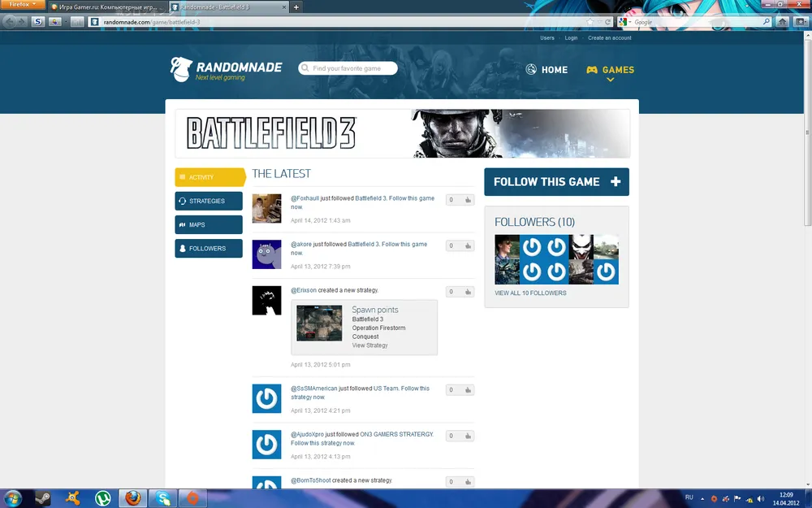Viewport: 812px width, 508px height.
Task: Click the Randomnade logo
Action: tap(226, 70)
